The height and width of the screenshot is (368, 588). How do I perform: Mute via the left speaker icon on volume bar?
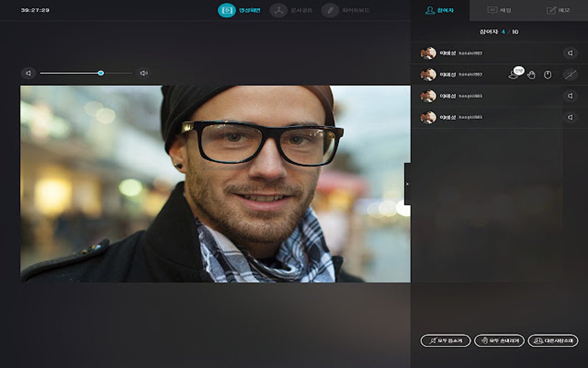27,73
